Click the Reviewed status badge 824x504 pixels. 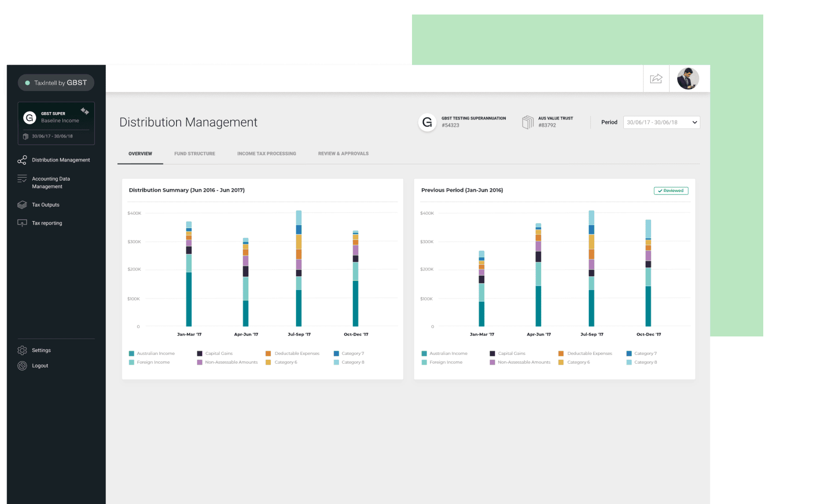[x=671, y=191]
